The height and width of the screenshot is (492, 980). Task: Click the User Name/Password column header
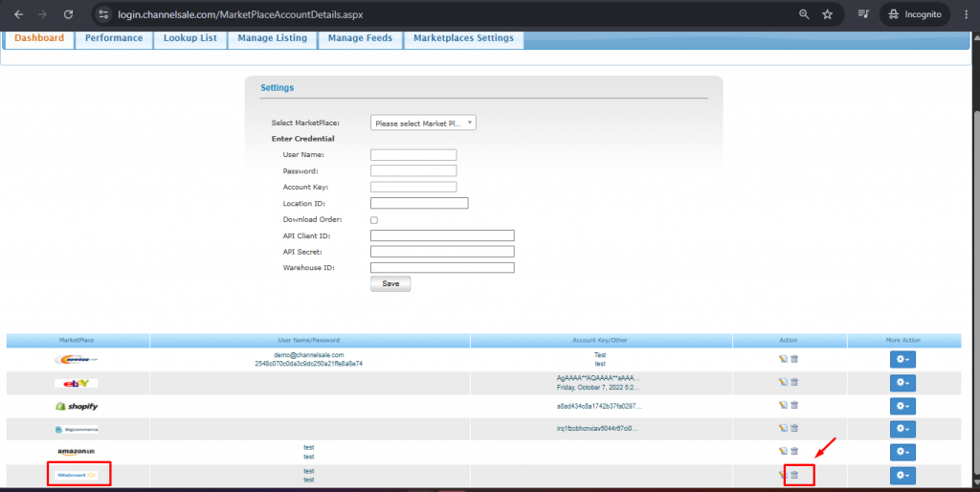point(309,340)
